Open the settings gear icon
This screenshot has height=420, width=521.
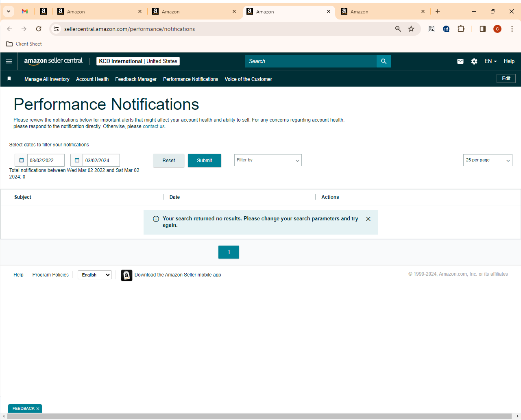pyautogui.click(x=474, y=61)
